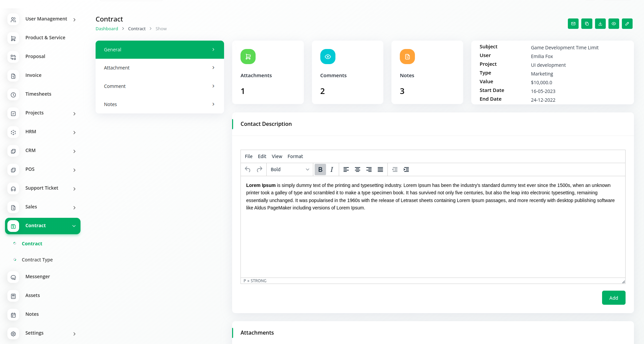This screenshot has width=644, height=344.
Task: Increase indent in the editor toolbar
Action: 406,169
